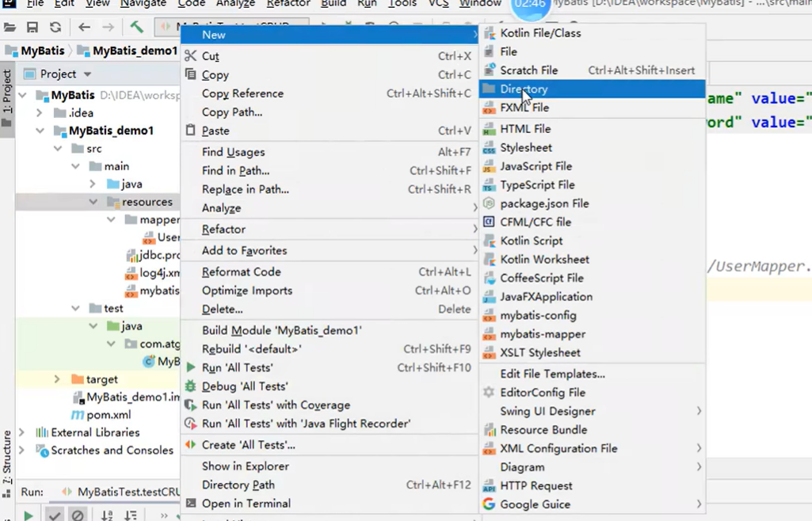Select Copy Path... from context menu
812x521 pixels.
point(232,112)
